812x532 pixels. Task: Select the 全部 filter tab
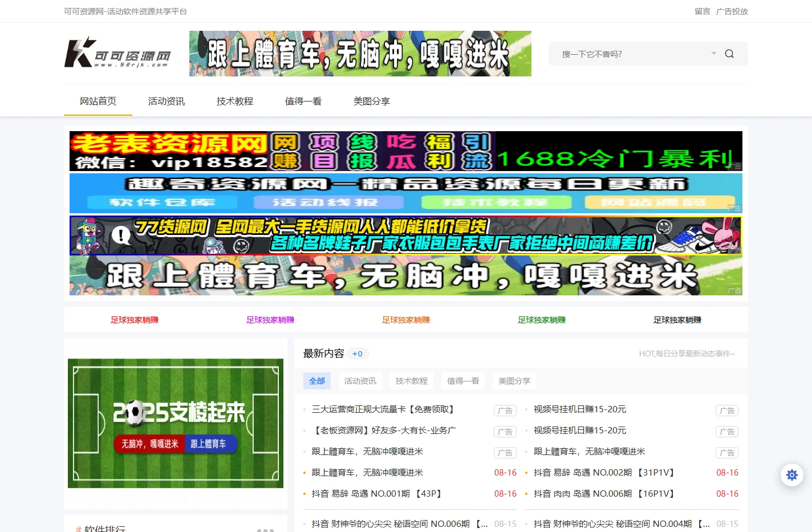[x=317, y=381]
